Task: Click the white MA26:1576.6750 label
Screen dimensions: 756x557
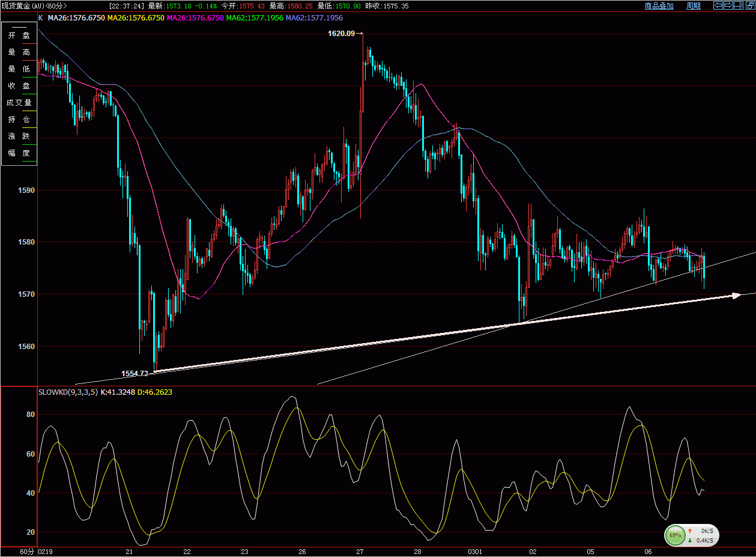Action: point(76,18)
